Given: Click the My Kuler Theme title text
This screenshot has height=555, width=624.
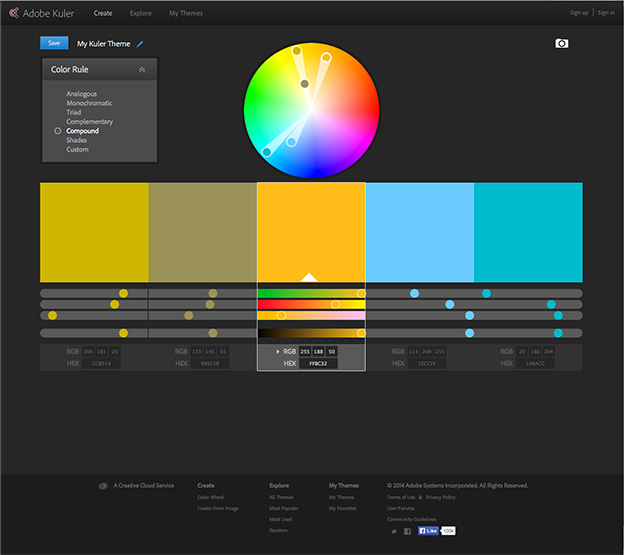Looking at the screenshot, I should 103,44.
